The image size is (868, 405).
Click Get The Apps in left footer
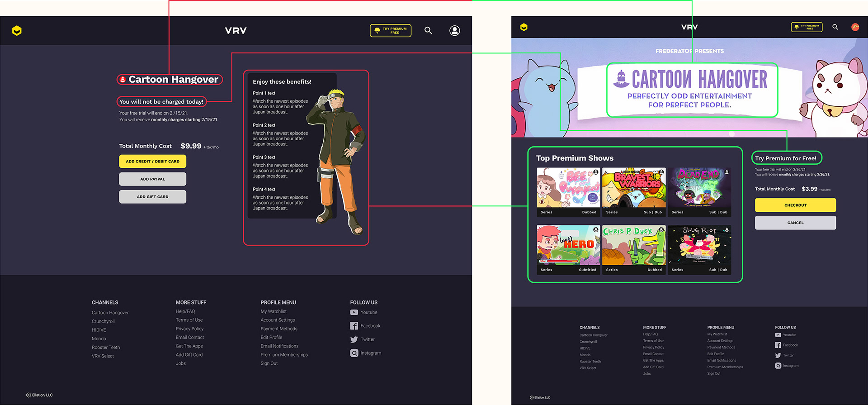click(x=189, y=346)
